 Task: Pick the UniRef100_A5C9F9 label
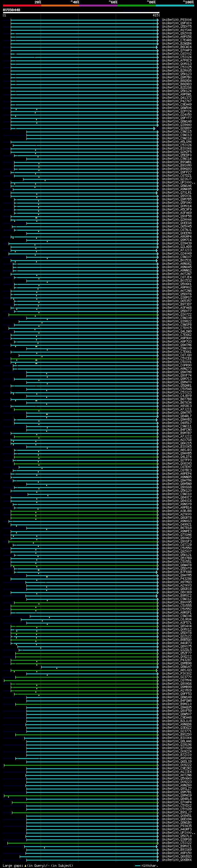pyautogui.click(x=177, y=210)
